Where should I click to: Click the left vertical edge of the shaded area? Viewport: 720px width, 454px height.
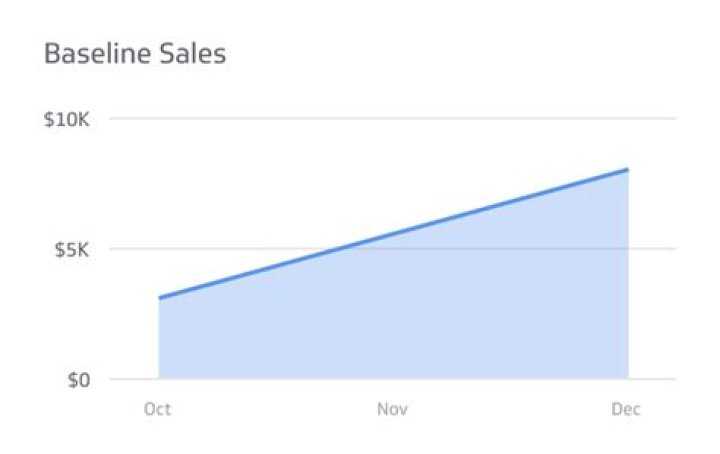(159, 340)
